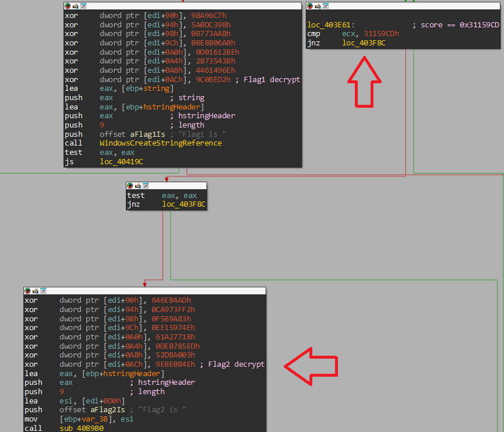Click the pencil edit icon on the small test/jnz node
504x432 pixels.
click(138, 186)
